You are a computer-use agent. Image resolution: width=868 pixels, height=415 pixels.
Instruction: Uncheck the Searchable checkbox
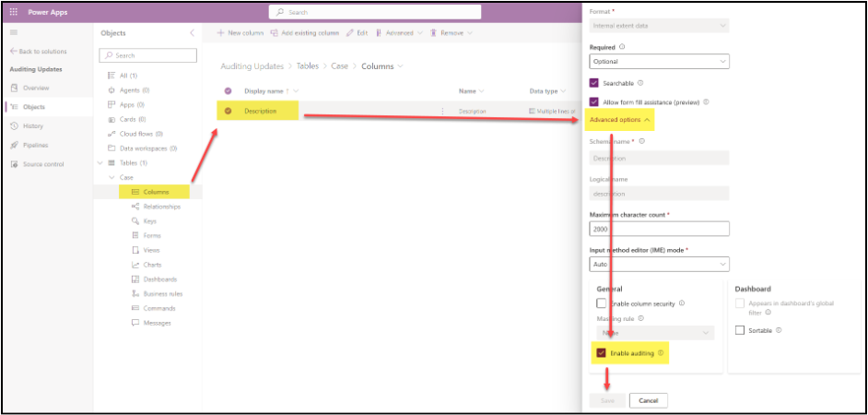tap(594, 83)
